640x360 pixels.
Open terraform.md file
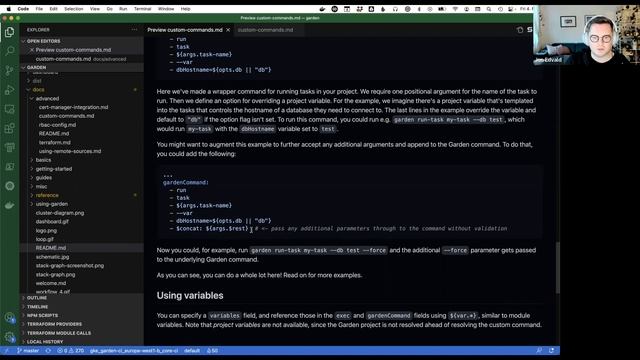[x=55, y=142]
